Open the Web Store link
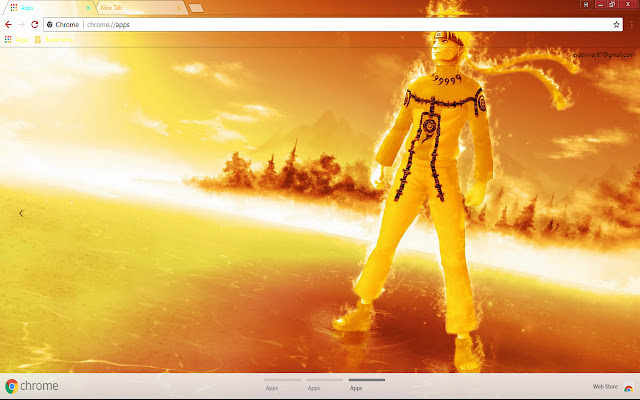Viewport: 640px width, 400px height. coord(605,387)
